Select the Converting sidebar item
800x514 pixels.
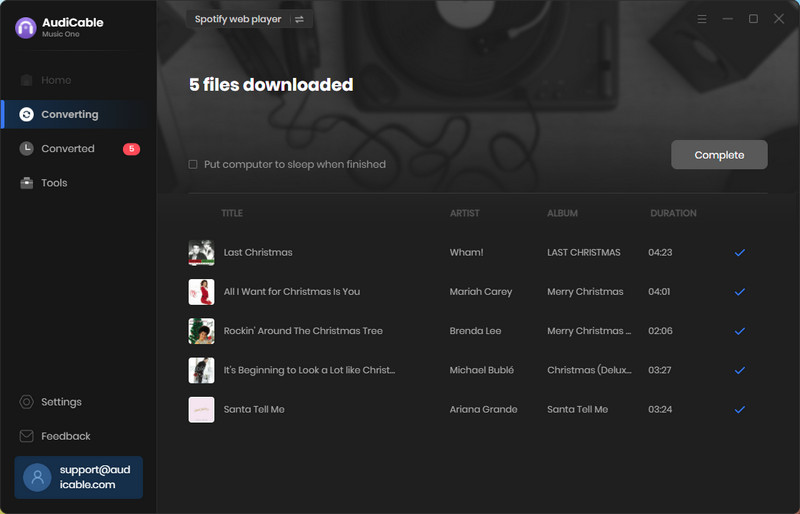tap(78, 114)
